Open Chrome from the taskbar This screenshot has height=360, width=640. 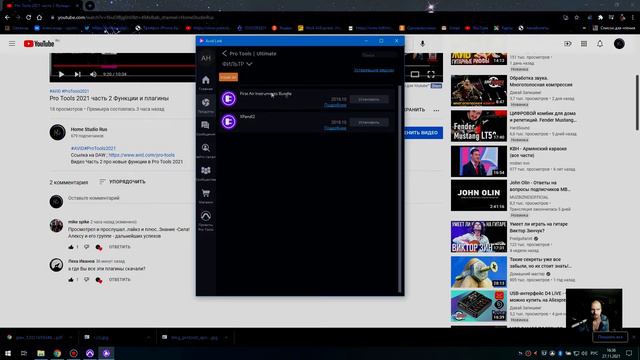coord(57,353)
